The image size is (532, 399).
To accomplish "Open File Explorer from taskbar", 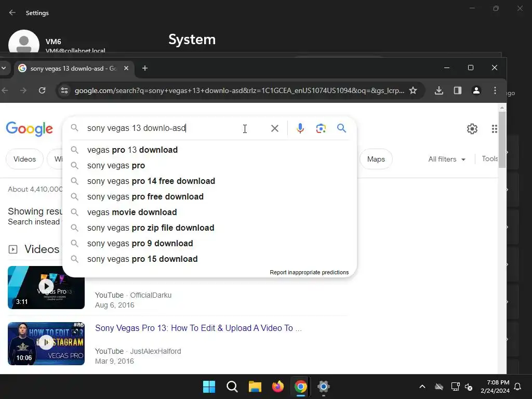I will coord(255,387).
